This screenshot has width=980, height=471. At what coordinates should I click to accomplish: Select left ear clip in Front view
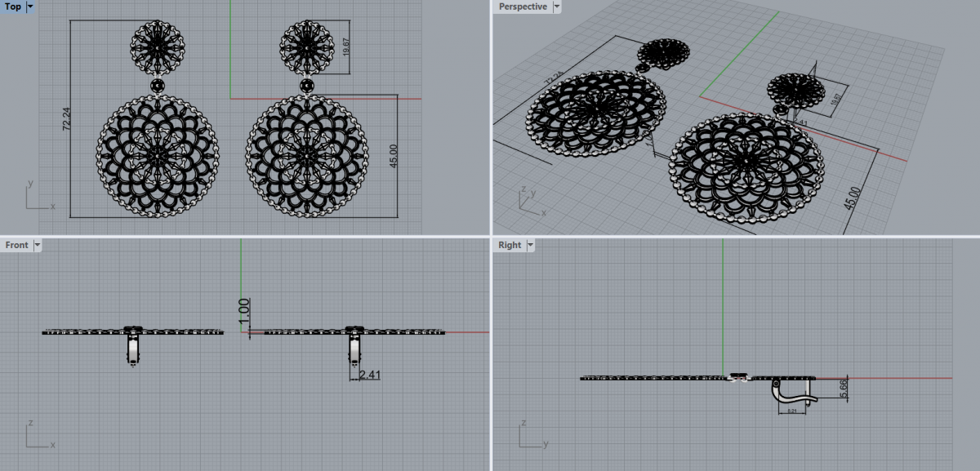[133, 349]
